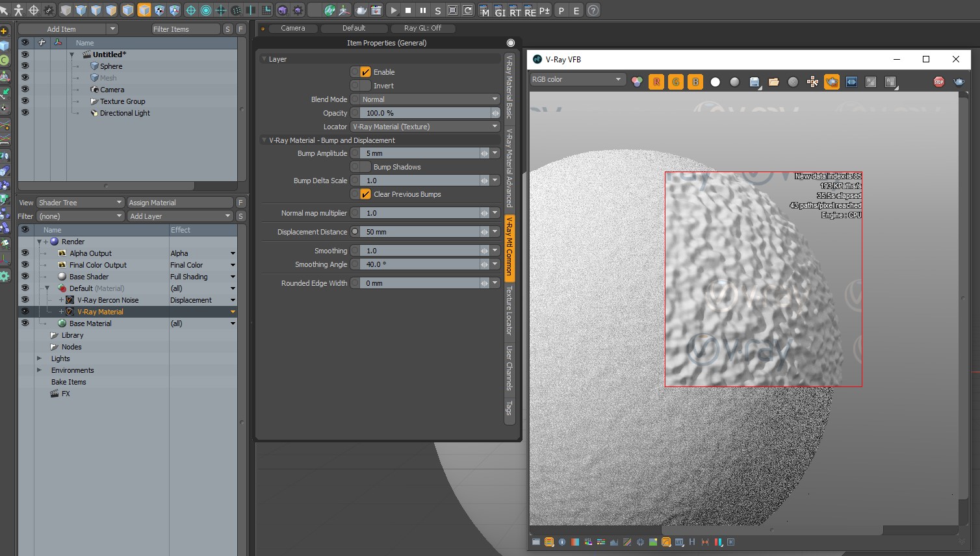Click the GI toolbar button

[x=500, y=11]
